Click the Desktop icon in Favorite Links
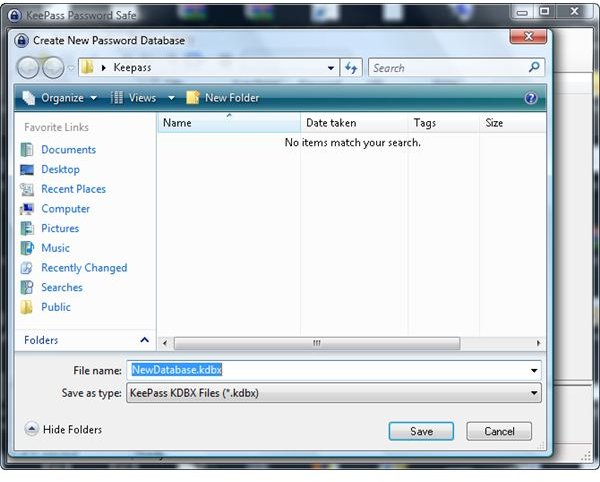The image size is (600, 482). 27,169
